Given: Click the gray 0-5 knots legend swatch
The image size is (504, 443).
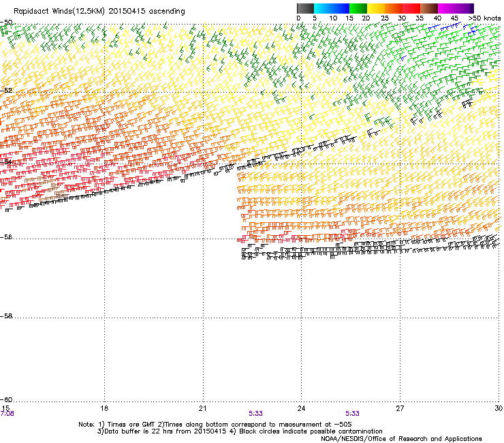Looking at the screenshot, I should [305, 8].
